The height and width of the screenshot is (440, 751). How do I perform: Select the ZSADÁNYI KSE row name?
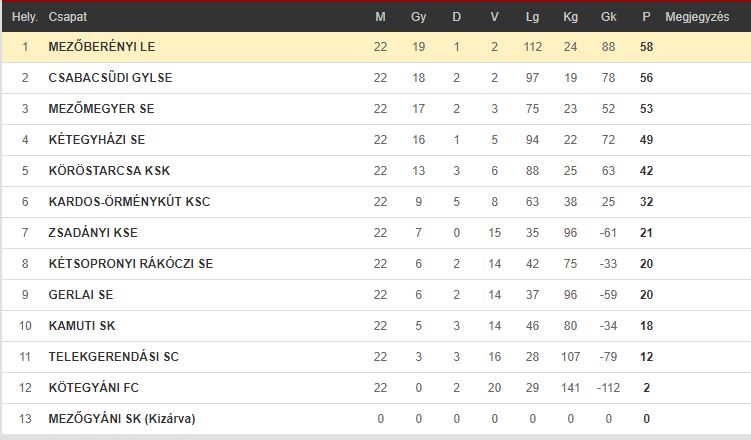(x=93, y=233)
